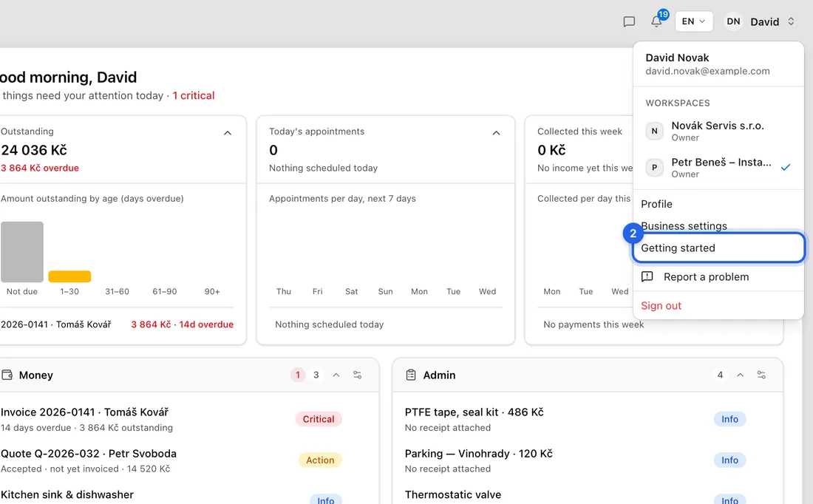Click the N workspace avatar

point(654,132)
